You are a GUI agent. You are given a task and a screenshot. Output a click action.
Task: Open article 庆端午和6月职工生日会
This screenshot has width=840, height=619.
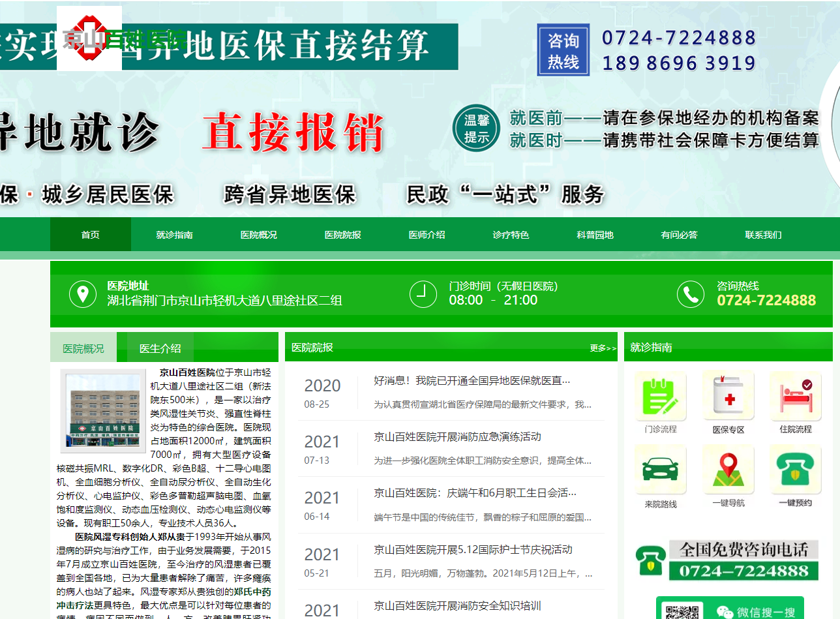pos(475,492)
